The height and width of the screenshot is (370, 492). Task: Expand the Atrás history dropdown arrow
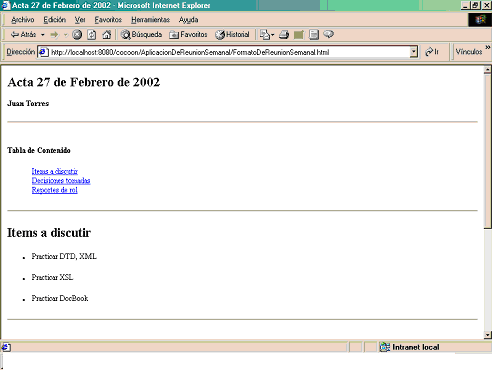point(43,35)
